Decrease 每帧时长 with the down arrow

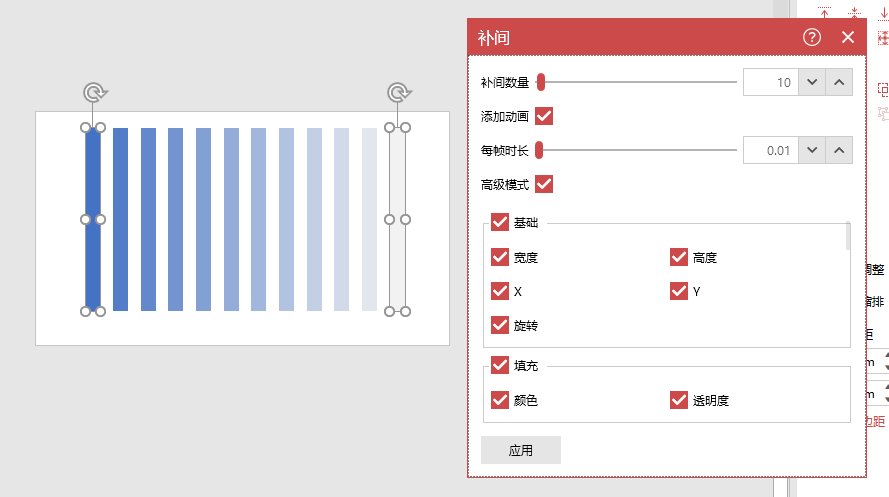point(812,150)
